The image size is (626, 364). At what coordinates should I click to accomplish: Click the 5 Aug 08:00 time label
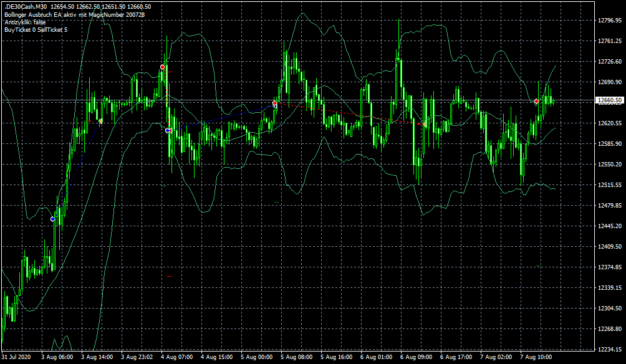click(x=297, y=357)
